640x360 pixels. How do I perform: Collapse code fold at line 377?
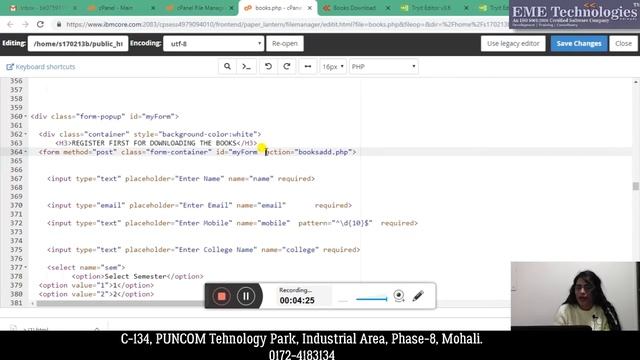pos(25,268)
